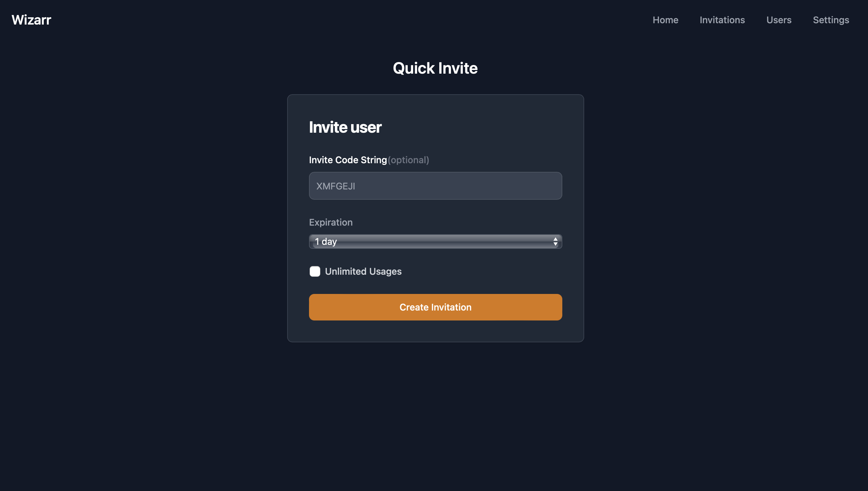Image resolution: width=868 pixels, height=491 pixels.
Task: Toggle Unlimited Usages off via its label
Action: (x=363, y=271)
